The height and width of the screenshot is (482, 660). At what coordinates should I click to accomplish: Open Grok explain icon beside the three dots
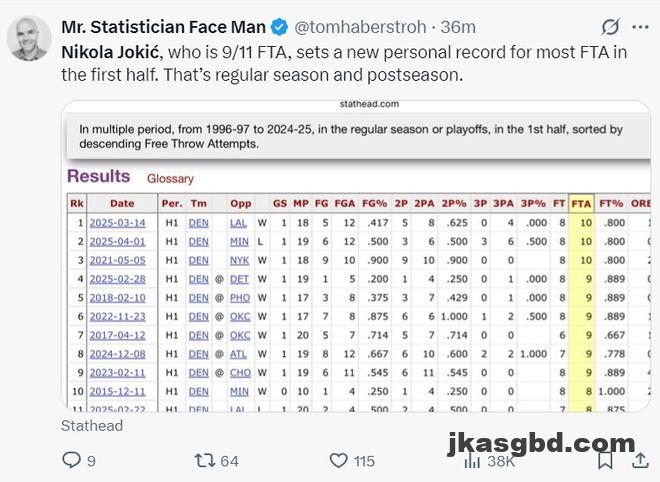(x=610, y=27)
